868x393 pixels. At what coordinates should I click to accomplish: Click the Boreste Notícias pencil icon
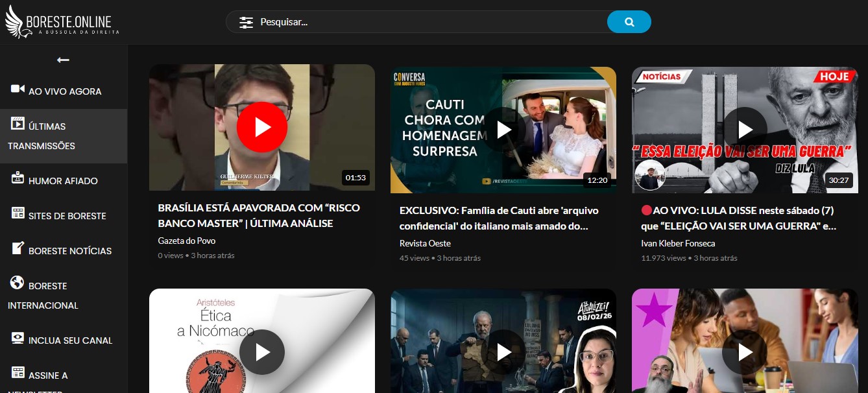tap(18, 248)
